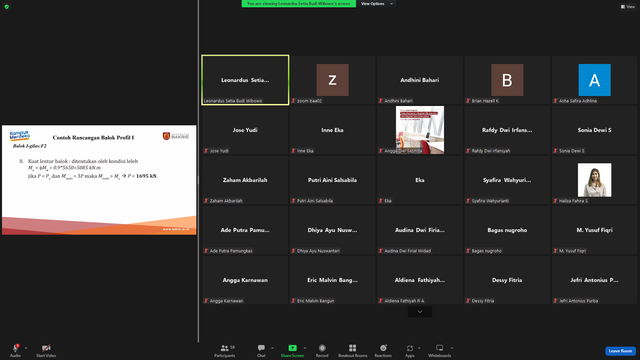Click muted mic icon on Jose Yudi's tile
This screenshot has width=640, height=360.
[x=206, y=151]
